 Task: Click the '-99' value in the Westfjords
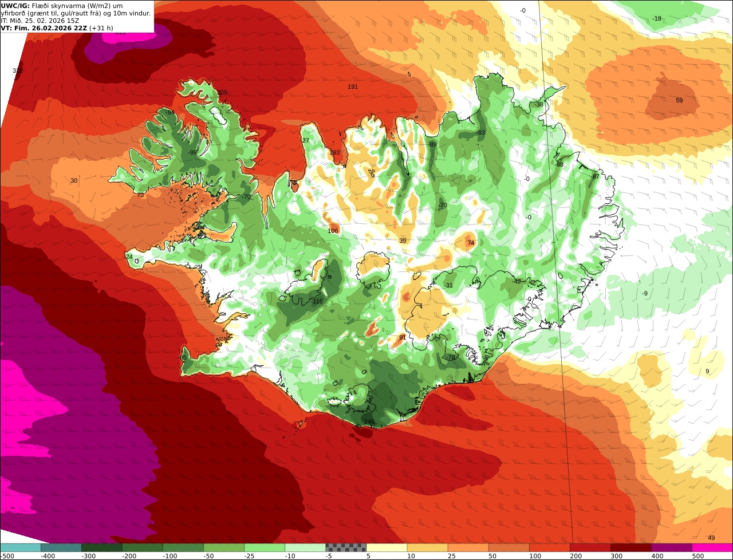[x=192, y=152]
